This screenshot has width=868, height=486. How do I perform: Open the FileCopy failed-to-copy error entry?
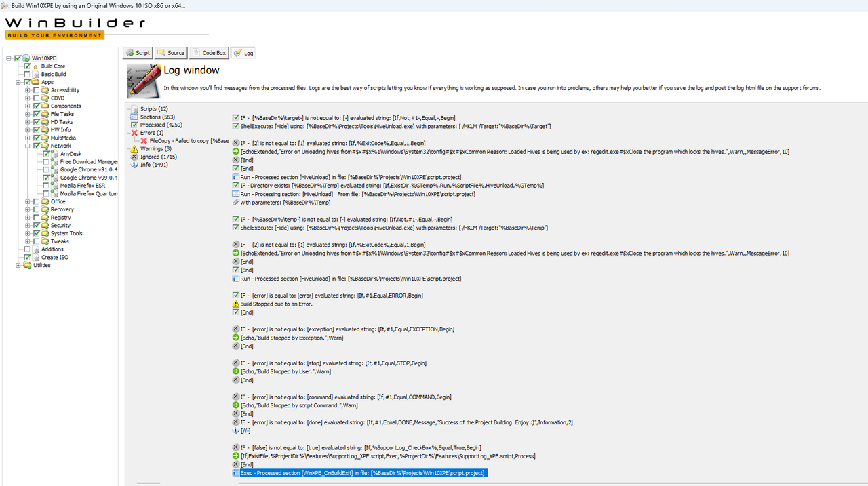(x=189, y=141)
